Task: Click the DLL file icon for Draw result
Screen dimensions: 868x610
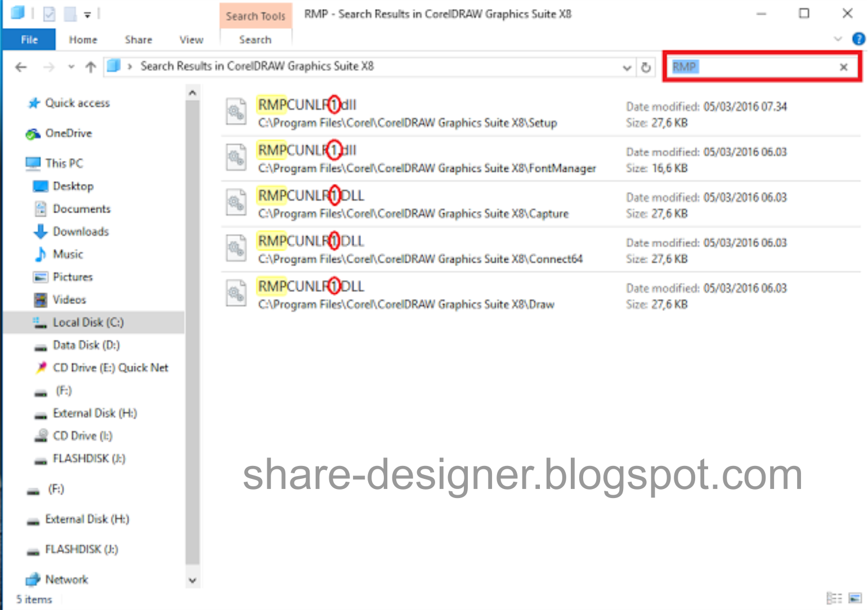Action: coord(236,294)
